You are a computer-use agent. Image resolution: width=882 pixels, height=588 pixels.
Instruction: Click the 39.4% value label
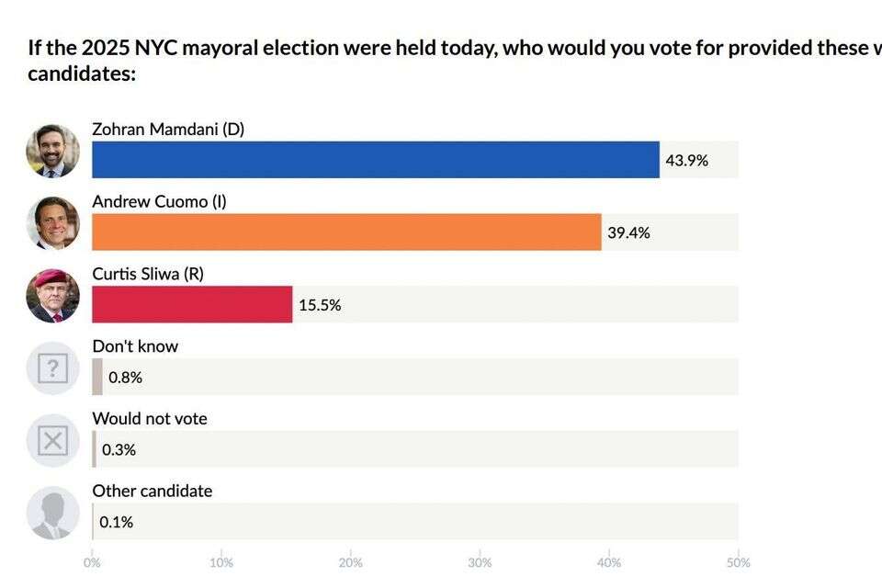click(628, 233)
